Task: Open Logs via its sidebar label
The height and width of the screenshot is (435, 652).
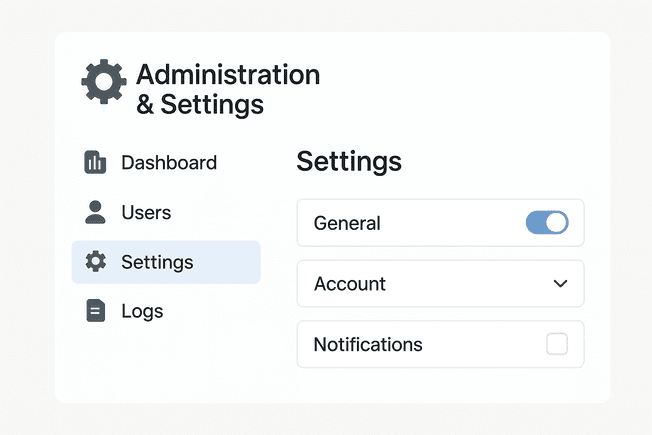Action: click(x=142, y=312)
